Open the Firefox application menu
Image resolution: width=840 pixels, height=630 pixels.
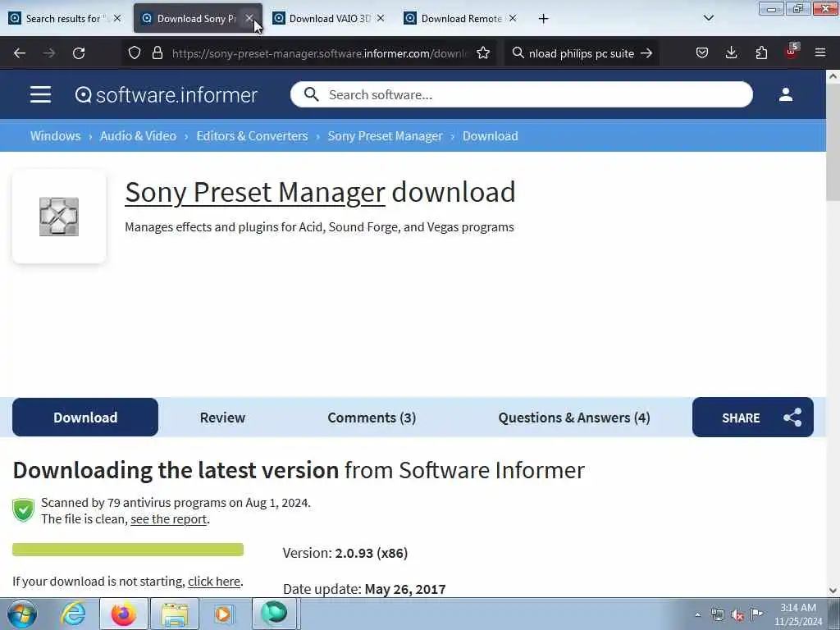click(x=820, y=52)
